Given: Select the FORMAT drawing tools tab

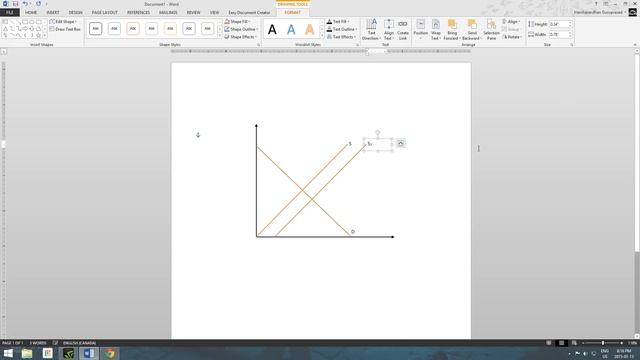Looking at the screenshot, I should [293, 12].
